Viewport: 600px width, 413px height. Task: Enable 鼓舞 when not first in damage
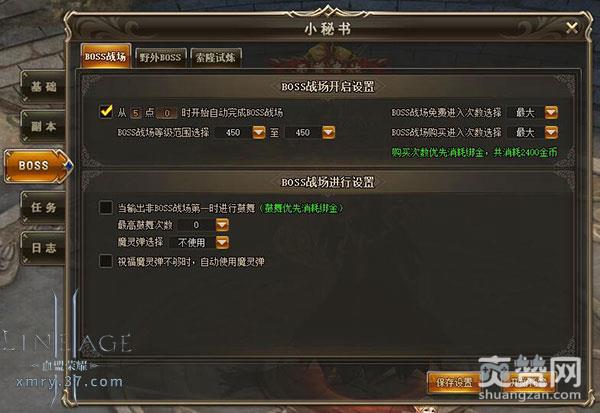[x=106, y=207]
